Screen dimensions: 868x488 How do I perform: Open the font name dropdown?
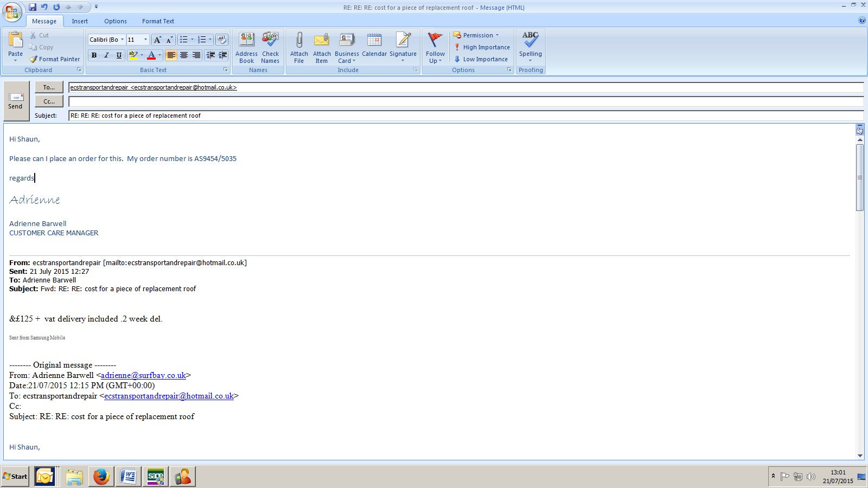click(122, 40)
